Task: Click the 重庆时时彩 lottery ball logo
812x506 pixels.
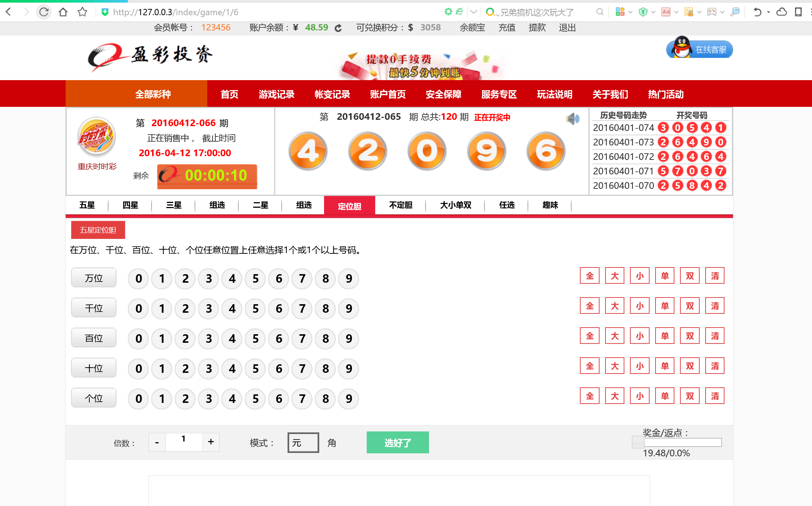Action: coord(96,136)
